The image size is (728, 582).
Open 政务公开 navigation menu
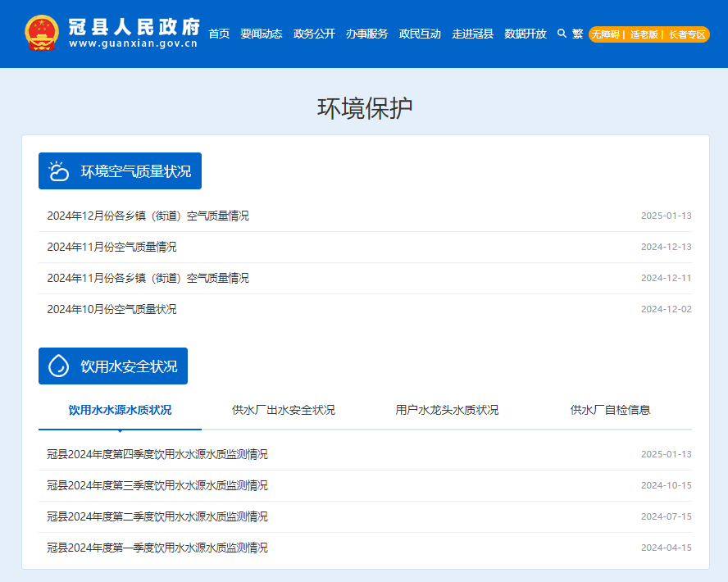(x=314, y=34)
